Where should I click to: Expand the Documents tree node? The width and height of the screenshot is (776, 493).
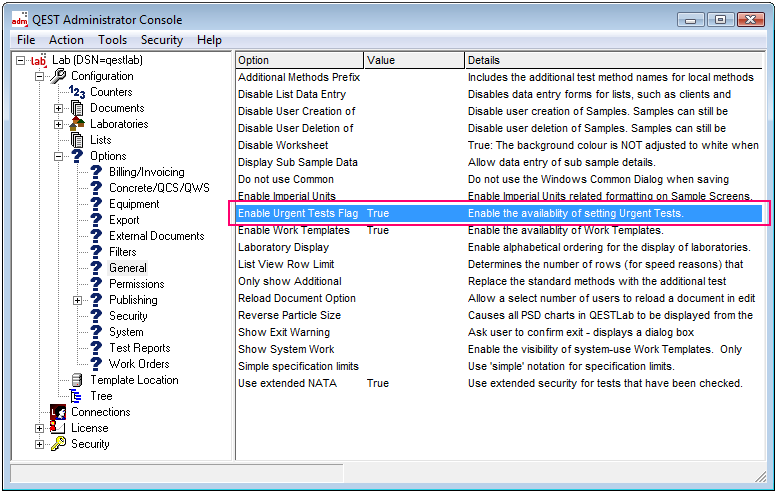pyautogui.click(x=59, y=108)
